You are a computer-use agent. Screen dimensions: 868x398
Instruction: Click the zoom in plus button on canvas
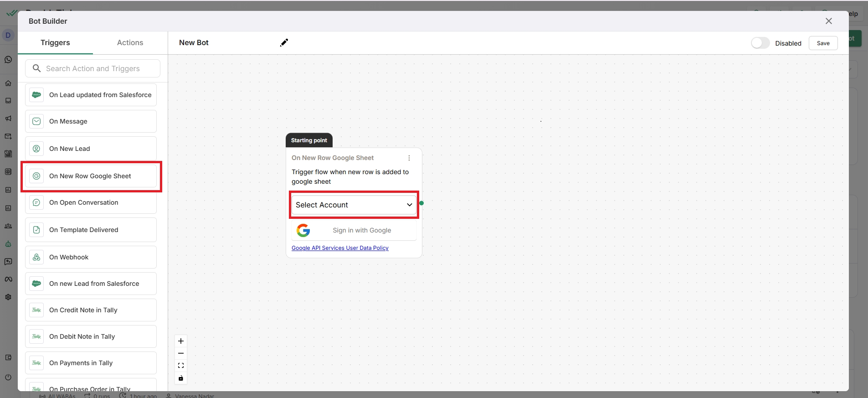(x=181, y=341)
